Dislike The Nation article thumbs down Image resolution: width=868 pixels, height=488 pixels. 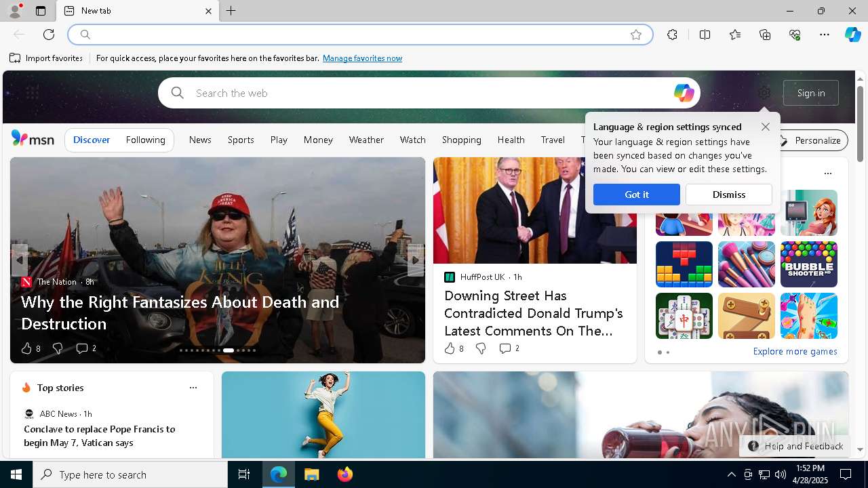coord(58,348)
